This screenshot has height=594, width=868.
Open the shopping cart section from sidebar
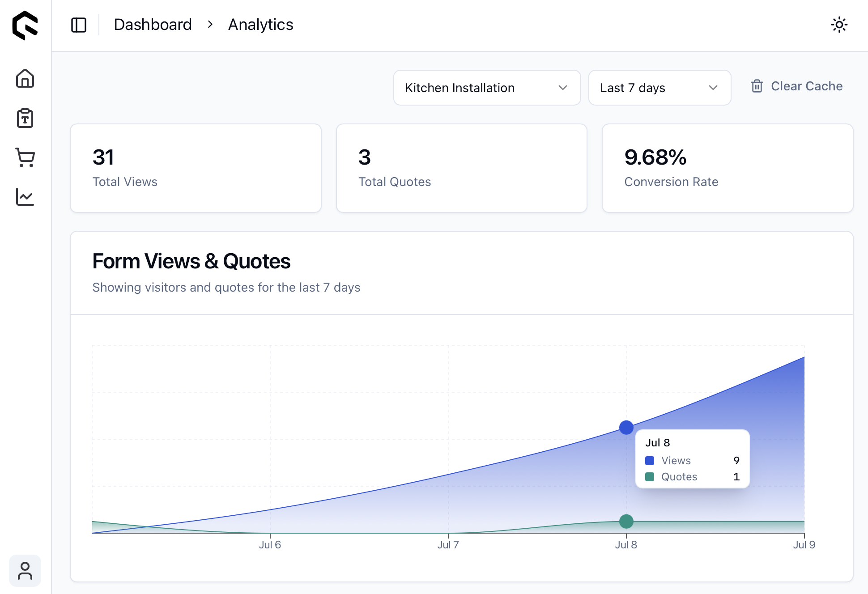tap(25, 158)
